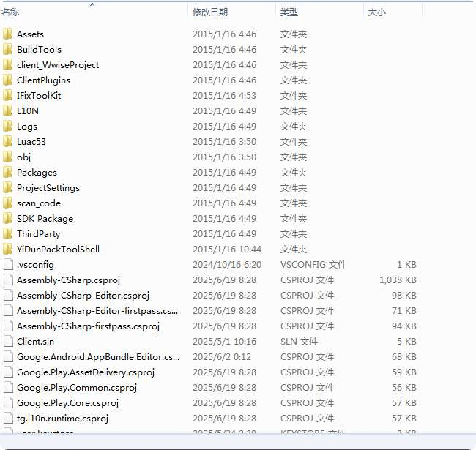Image resolution: width=476 pixels, height=450 pixels.
Task: Select the client_WwiseProject folder name
Action: (58, 65)
